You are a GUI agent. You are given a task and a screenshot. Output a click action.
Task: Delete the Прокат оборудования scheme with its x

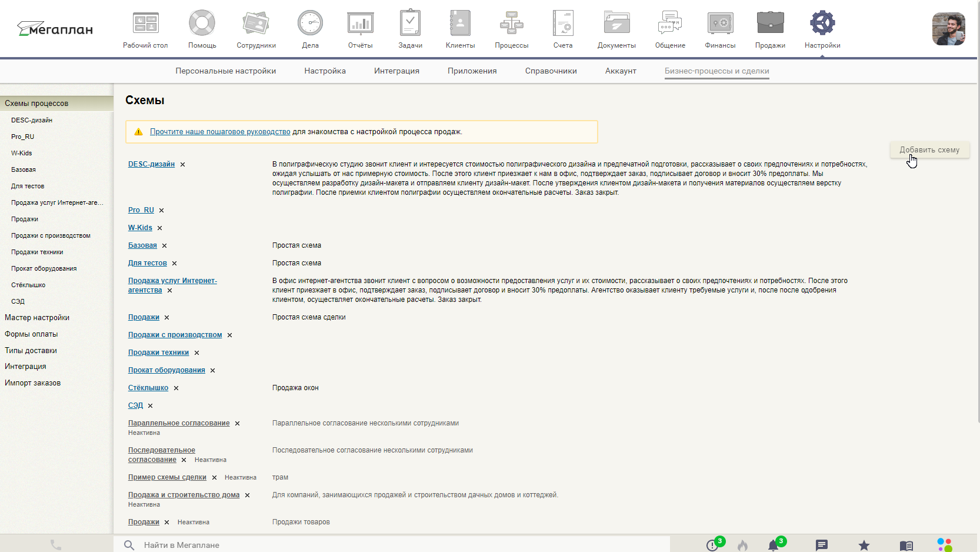click(x=212, y=371)
